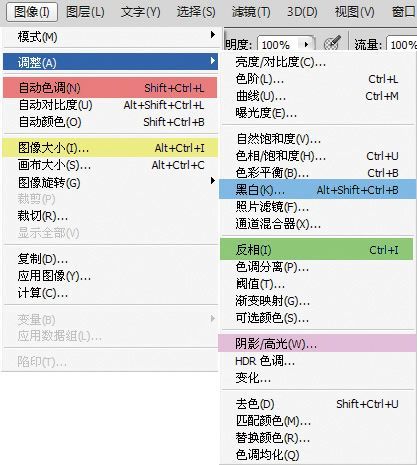
Task: Open the 文字(Y) menu
Action: click(140, 12)
